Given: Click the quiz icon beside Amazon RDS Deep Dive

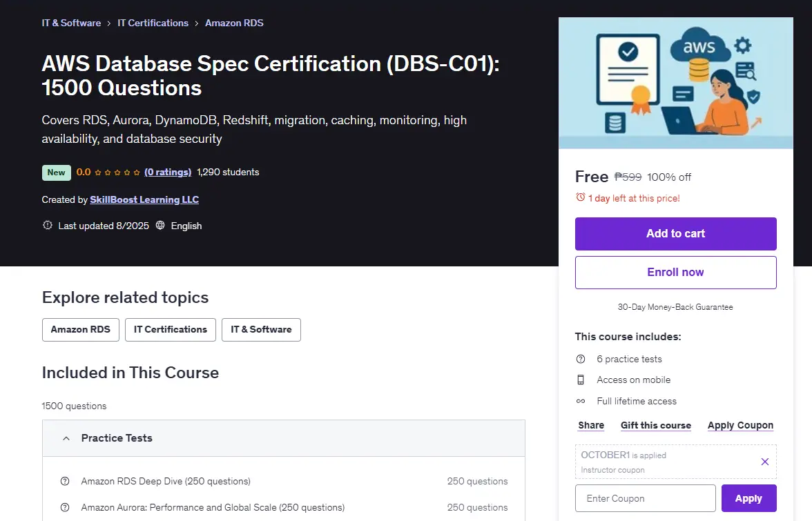Looking at the screenshot, I should point(65,481).
